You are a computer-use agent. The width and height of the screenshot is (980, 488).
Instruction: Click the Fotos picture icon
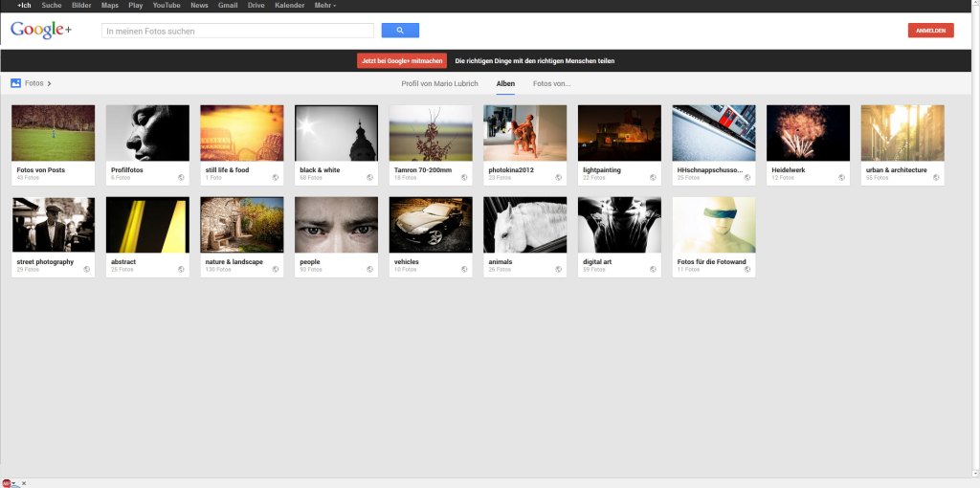click(x=16, y=83)
